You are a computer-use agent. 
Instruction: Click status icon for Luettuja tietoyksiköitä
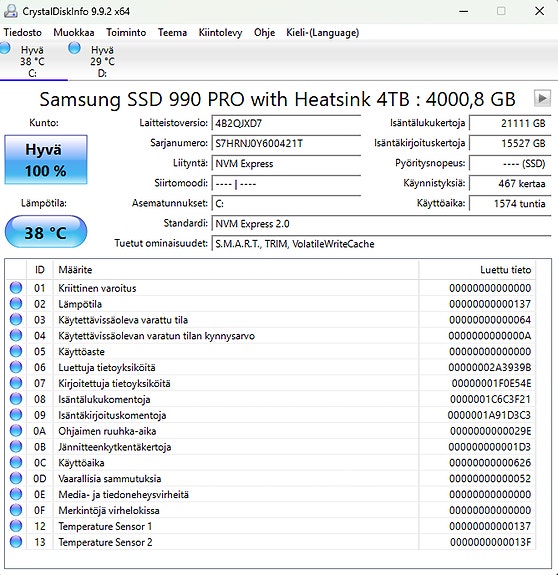tap(16, 367)
